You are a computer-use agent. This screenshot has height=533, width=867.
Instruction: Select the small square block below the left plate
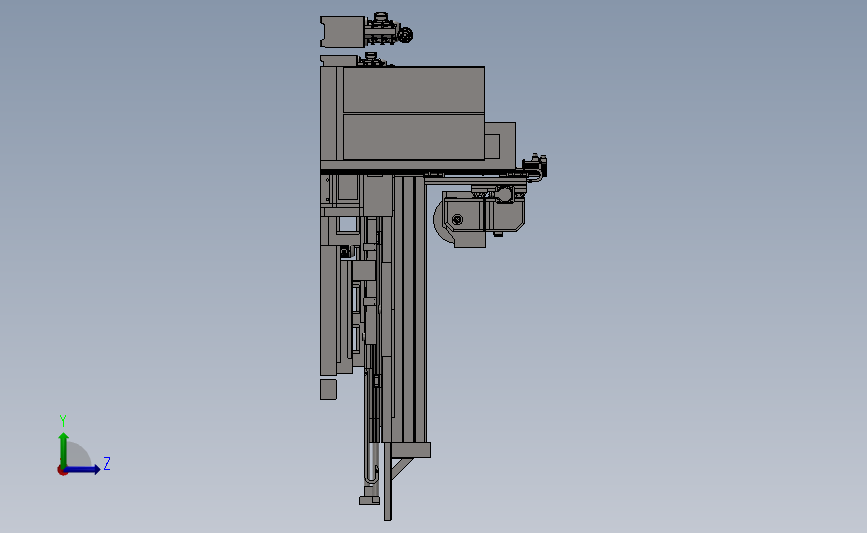pos(328,389)
